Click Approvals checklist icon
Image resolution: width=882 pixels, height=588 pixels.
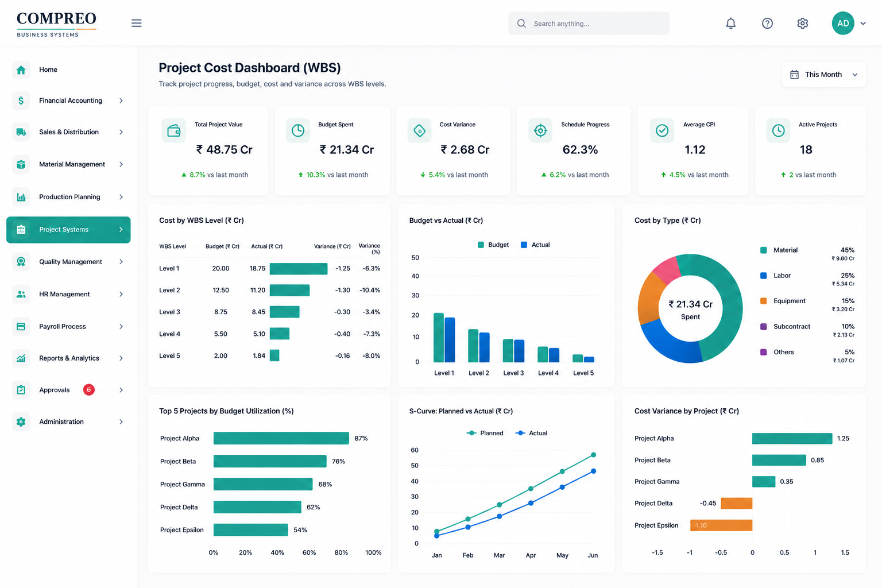click(x=21, y=390)
